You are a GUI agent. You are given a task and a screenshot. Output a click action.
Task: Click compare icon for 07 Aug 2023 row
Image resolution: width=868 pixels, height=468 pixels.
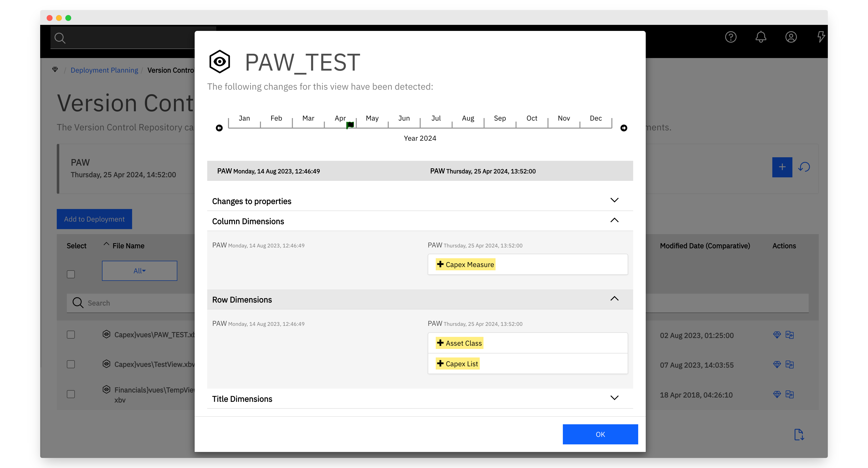pyautogui.click(x=789, y=365)
